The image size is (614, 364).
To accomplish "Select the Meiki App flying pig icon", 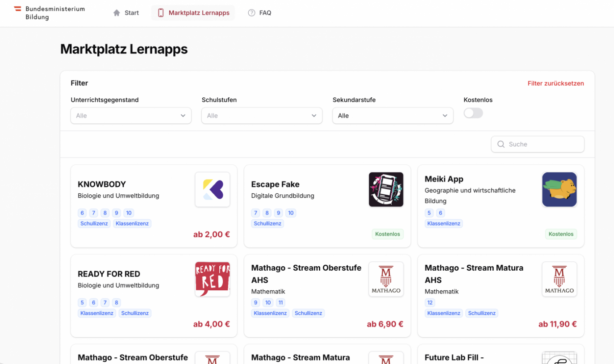I will point(559,189).
